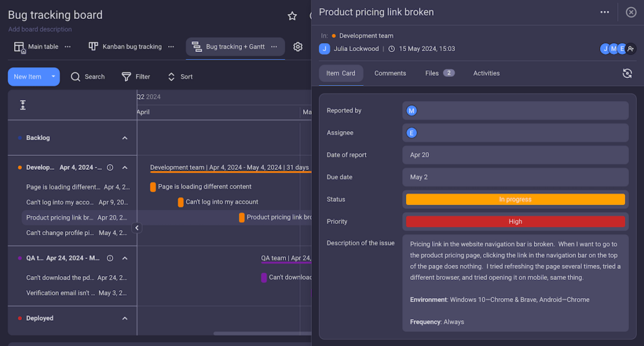Open info icon for QA team group
The image size is (644, 346).
click(110, 258)
